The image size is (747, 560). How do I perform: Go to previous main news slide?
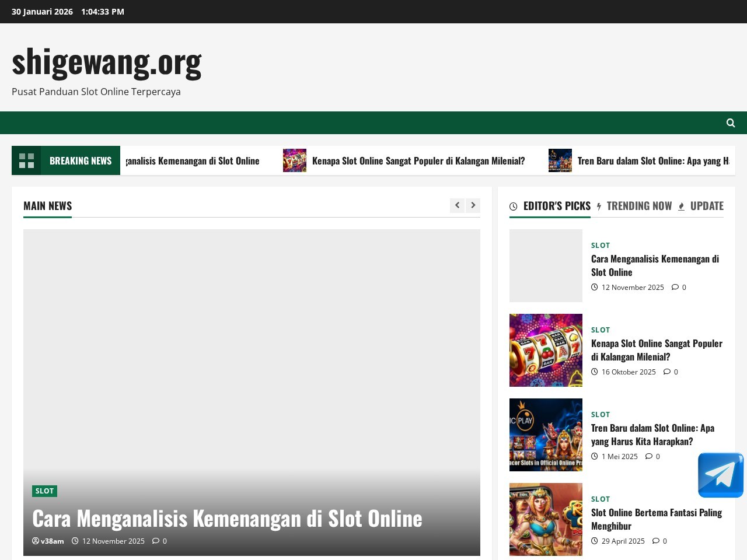point(457,205)
